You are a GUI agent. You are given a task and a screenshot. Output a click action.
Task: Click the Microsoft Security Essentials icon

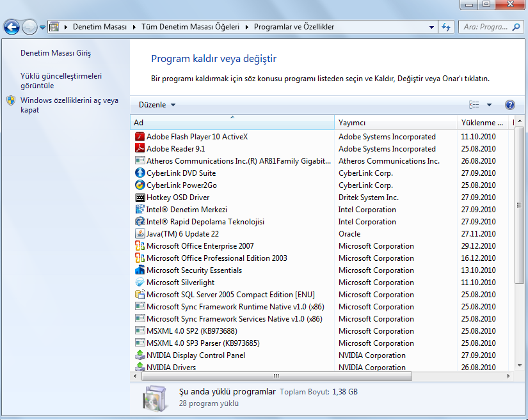coord(140,270)
